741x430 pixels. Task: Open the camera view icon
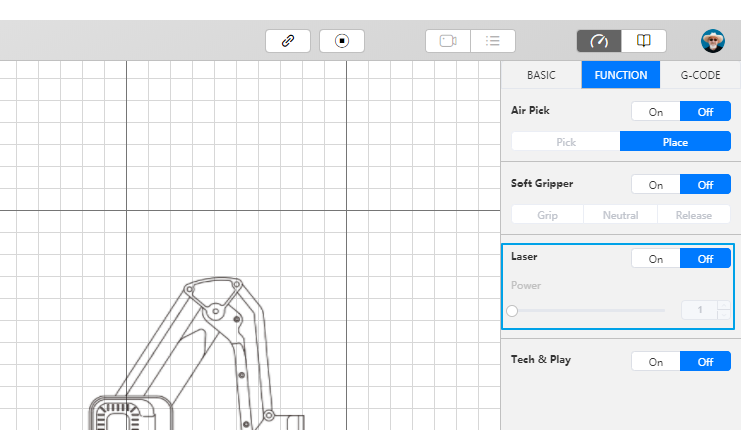click(448, 41)
